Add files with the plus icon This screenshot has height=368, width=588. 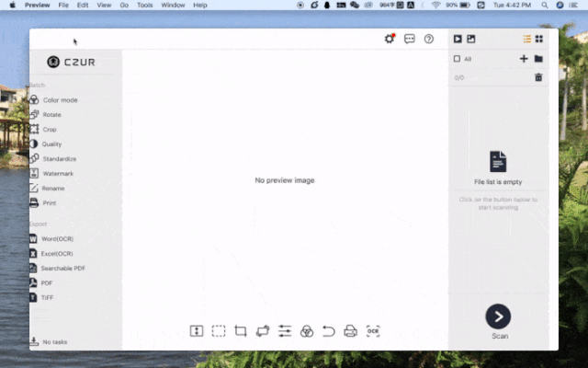pyautogui.click(x=524, y=59)
